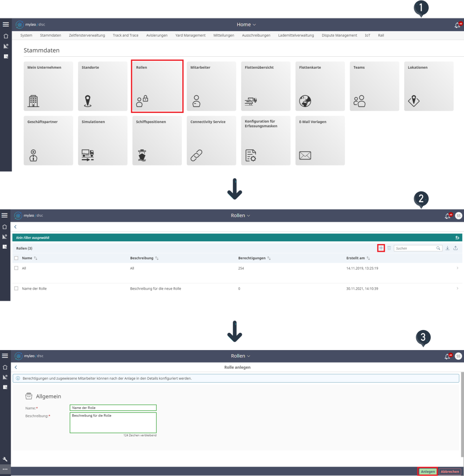This screenshot has width=464, height=476.
Task: Click into the Suchen search field
Action: (418, 248)
